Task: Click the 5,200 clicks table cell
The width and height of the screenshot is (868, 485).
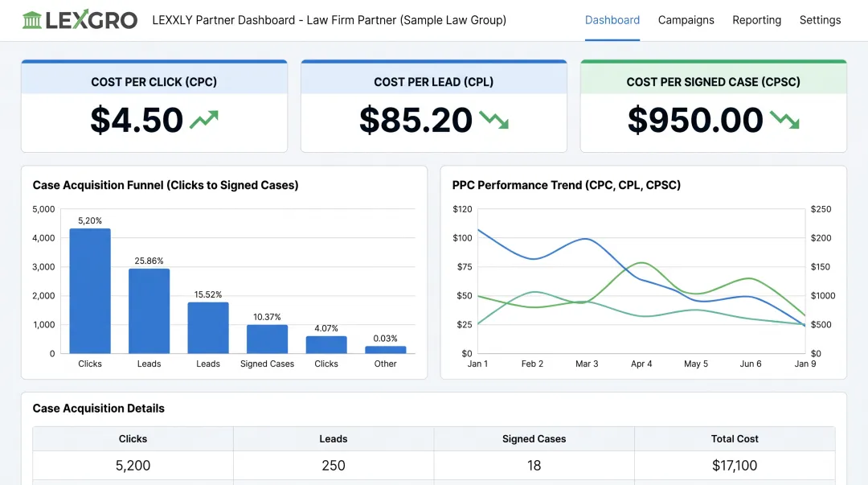Action: tap(133, 466)
